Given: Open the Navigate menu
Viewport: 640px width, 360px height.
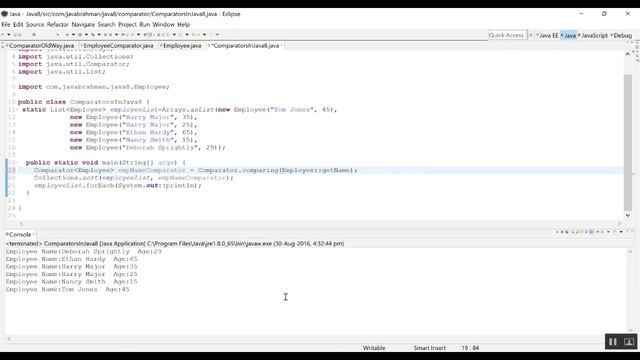Looking at the screenshot, I should (83, 24).
